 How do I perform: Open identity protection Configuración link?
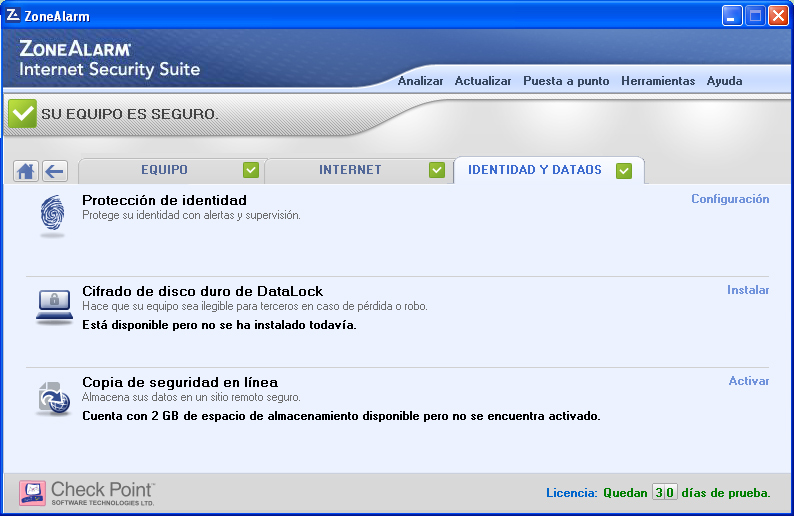pyautogui.click(x=730, y=199)
